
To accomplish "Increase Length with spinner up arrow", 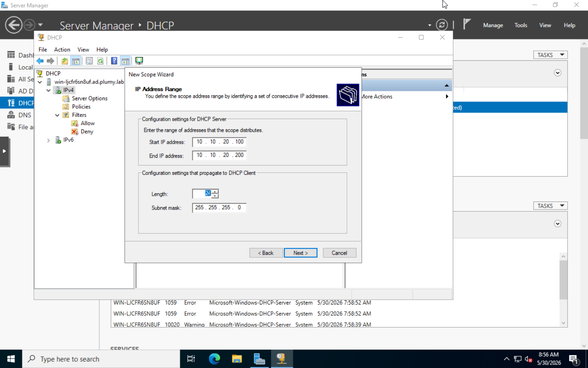I will tap(215, 191).
